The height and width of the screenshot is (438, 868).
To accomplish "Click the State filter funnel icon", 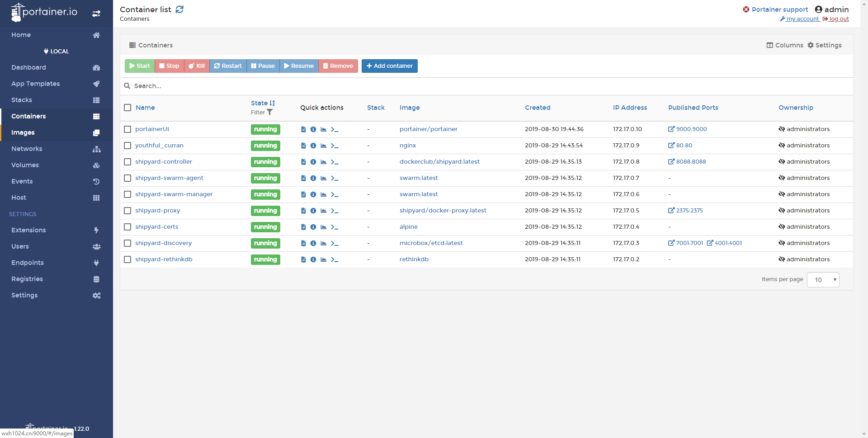I will [270, 112].
